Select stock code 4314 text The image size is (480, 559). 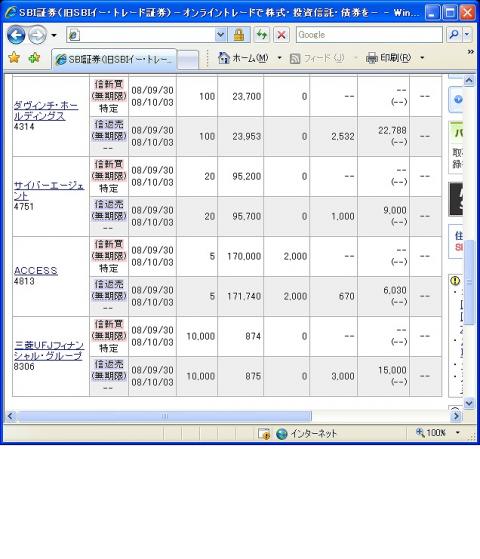coord(24,127)
